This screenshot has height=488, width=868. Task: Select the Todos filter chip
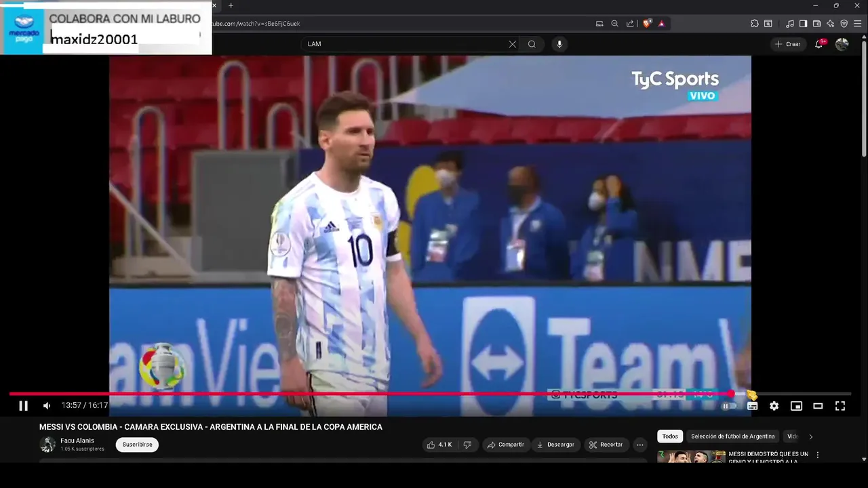(670, 436)
